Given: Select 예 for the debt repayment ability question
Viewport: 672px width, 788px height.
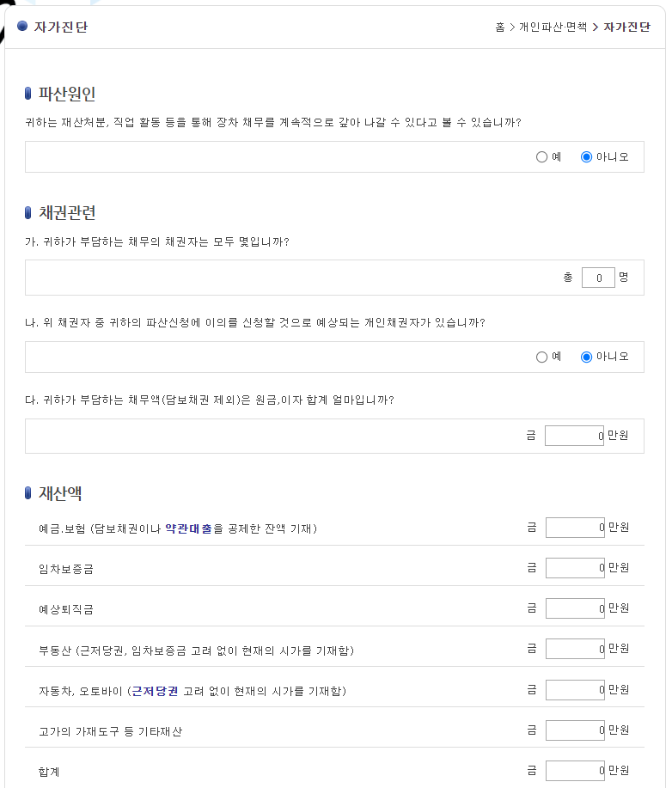Looking at the screenshot, I should click(x=542, y=156).
